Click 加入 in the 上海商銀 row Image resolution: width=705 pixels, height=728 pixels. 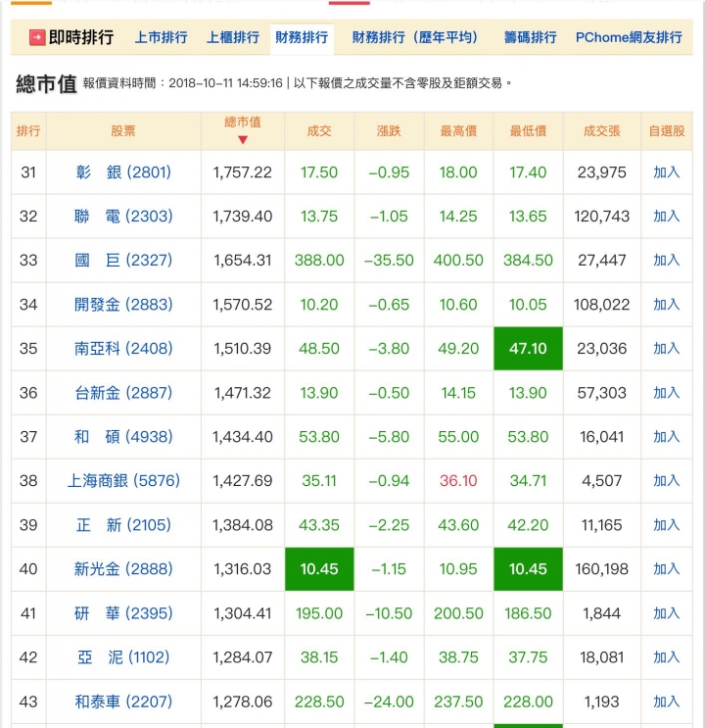click(x=667, y=480)
